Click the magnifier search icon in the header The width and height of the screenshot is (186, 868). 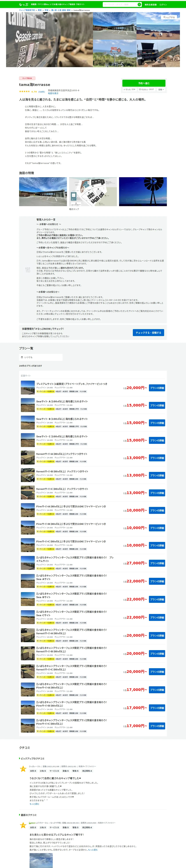coord(139,5)
